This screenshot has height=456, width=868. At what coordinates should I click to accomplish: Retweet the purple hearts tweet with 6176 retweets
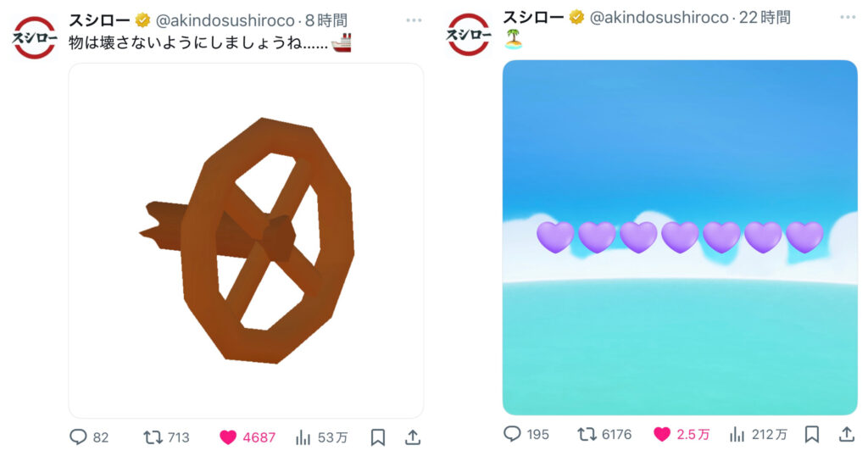pos(604,434)
